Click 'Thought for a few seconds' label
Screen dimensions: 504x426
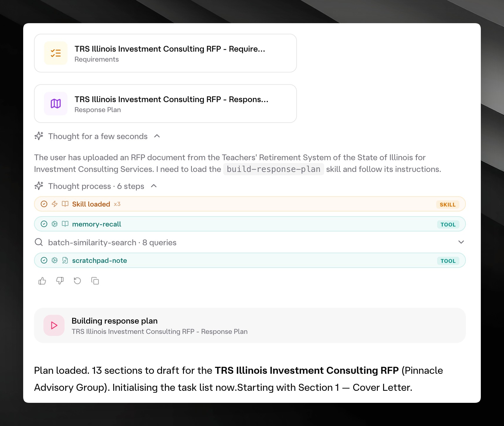tap(98, 136)
